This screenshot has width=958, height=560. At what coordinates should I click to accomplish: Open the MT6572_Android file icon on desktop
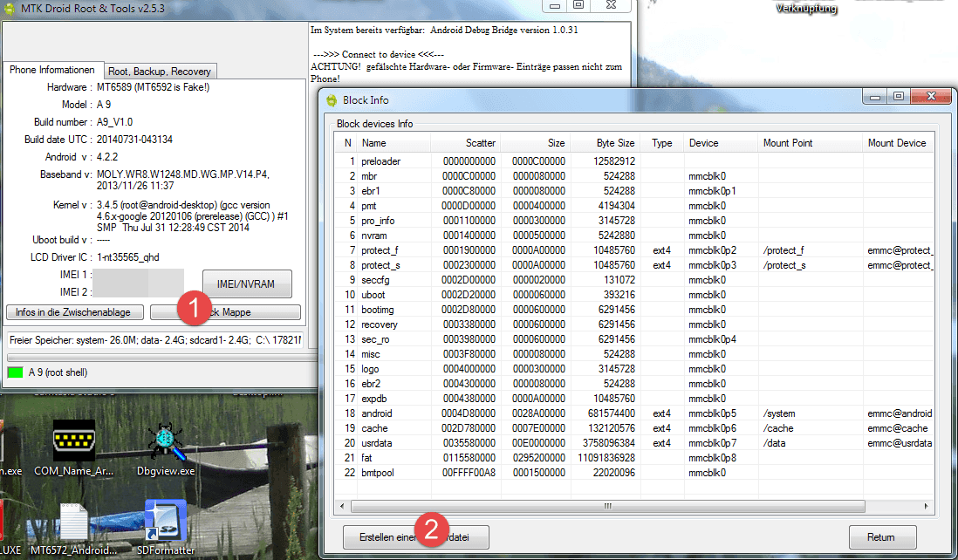tap(73, 522)
